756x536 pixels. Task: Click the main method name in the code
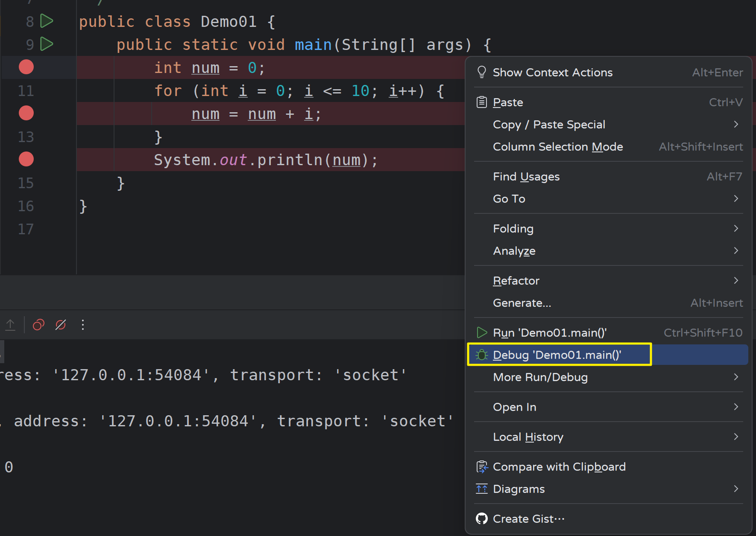[x=313, y=45]
